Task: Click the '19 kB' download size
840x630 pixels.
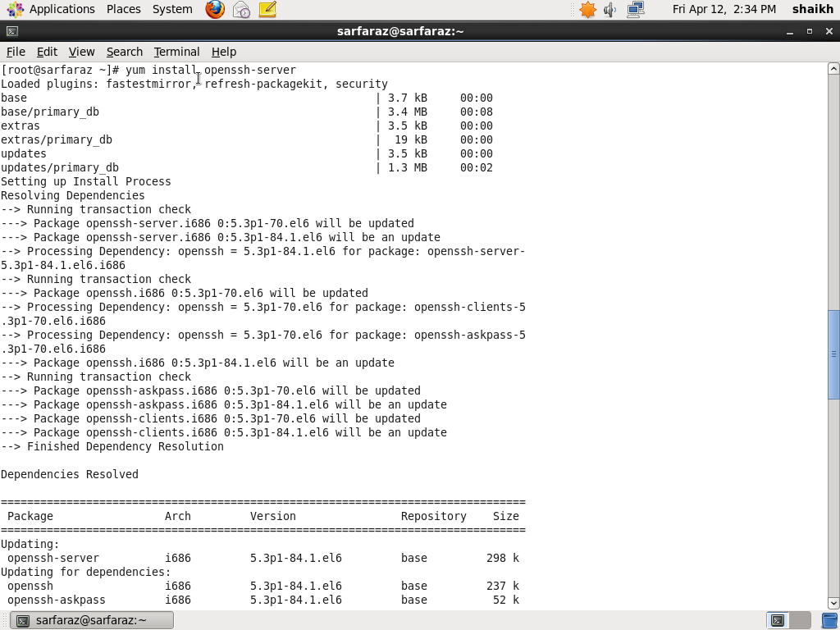Action: [x=410, y=139]
